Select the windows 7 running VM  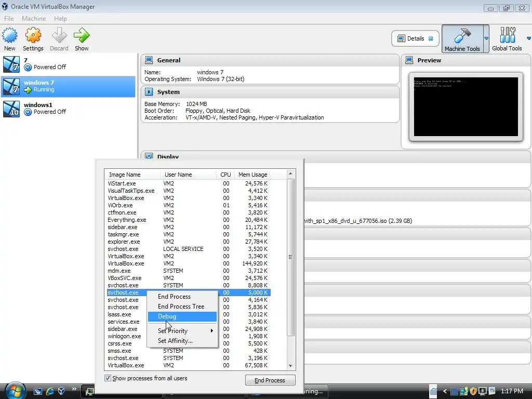pyautogui.click(x=68, y=87)
